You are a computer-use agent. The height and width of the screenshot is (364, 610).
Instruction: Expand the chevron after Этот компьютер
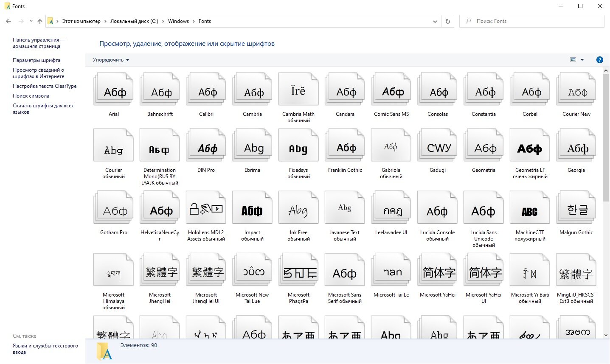point(105,21)
